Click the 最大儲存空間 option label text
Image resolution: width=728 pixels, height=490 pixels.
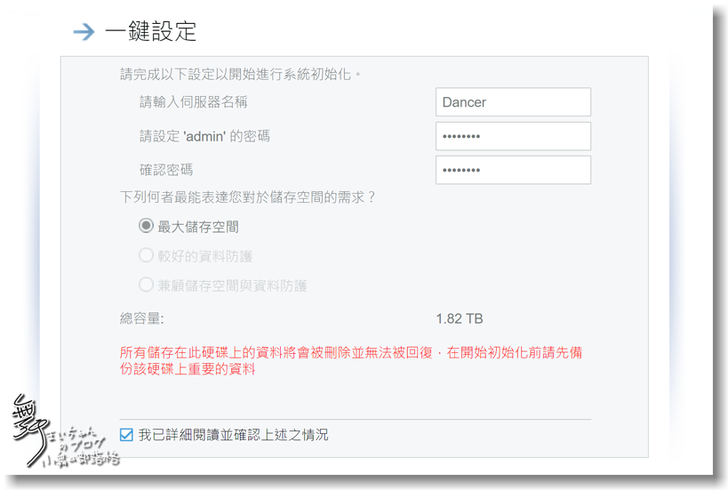click(x=198, y=227)
